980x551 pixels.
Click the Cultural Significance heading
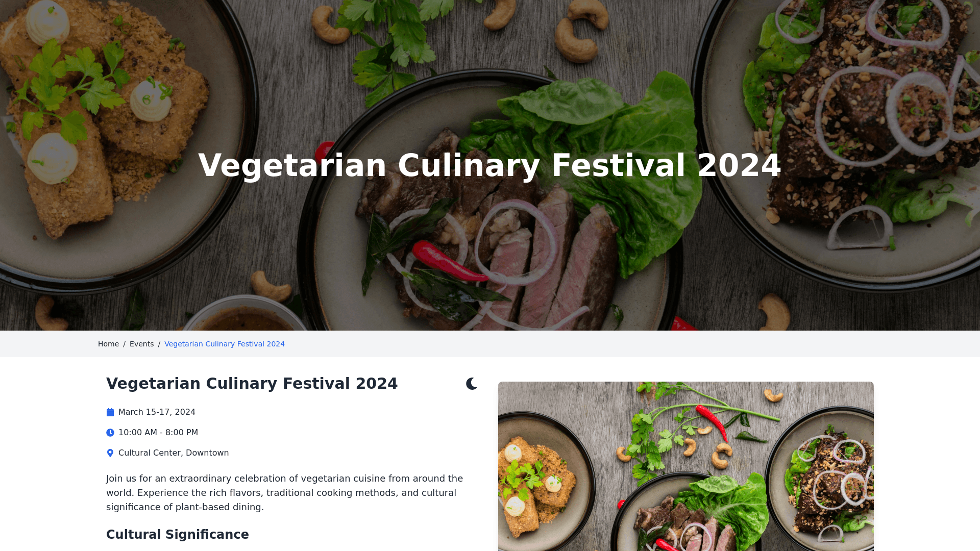(x=178, y=535)
